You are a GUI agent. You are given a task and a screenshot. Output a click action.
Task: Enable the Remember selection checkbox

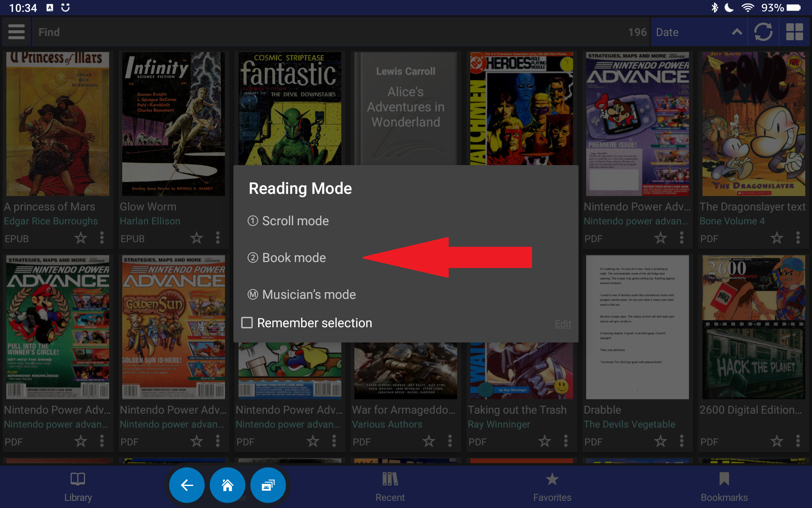(x=247, y=323)
